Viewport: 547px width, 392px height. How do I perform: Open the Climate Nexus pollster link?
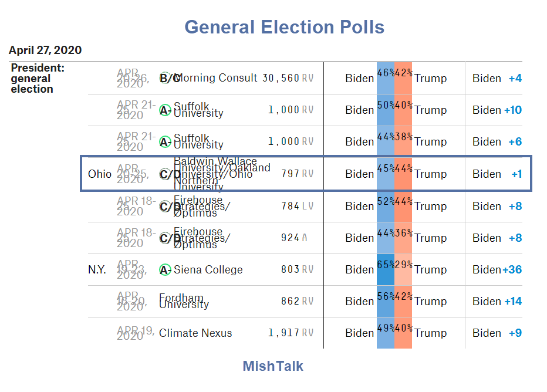[x=195, y=333]
